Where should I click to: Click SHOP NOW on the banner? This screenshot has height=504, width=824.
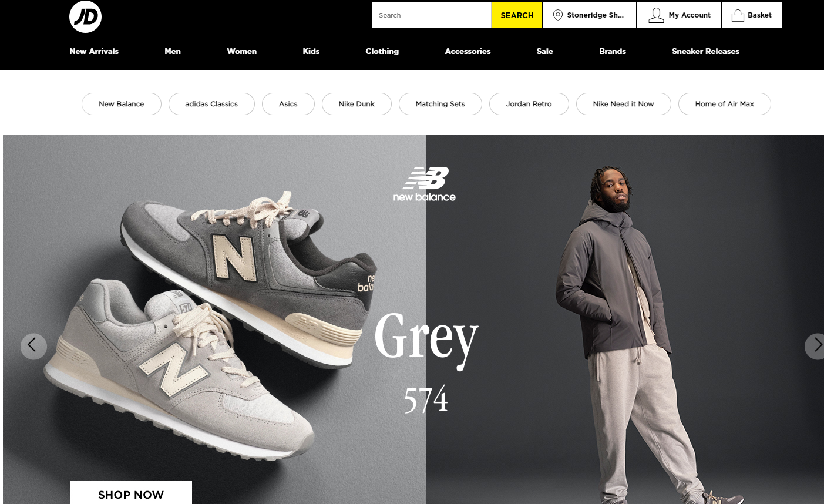[x=131, y=493]
